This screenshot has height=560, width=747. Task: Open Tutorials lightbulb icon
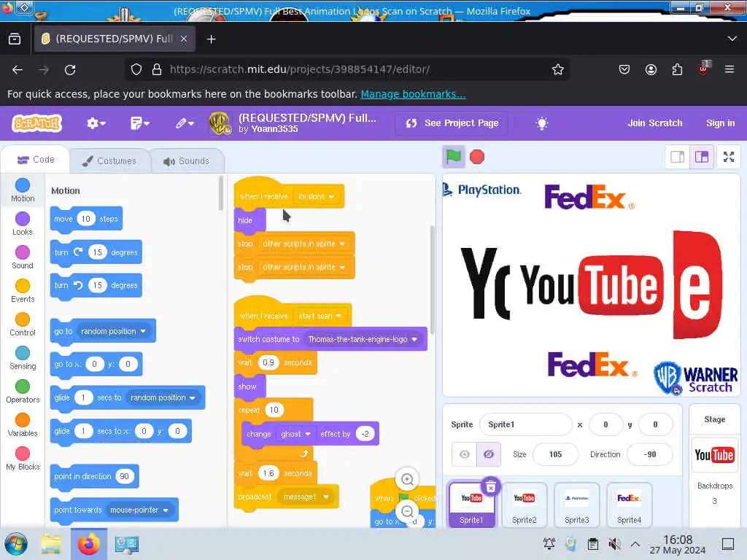(x=542, y=123)
